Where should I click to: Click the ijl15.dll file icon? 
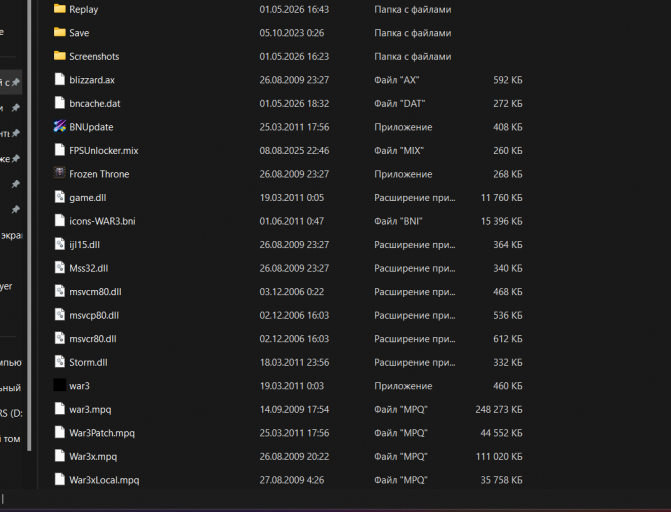click(x=60, y=244)
